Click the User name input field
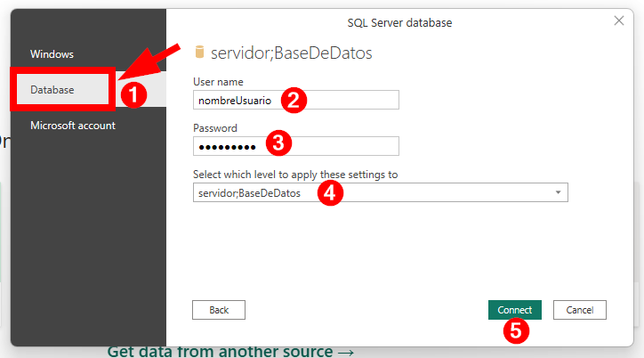644x358 pixels. point(295,100)
